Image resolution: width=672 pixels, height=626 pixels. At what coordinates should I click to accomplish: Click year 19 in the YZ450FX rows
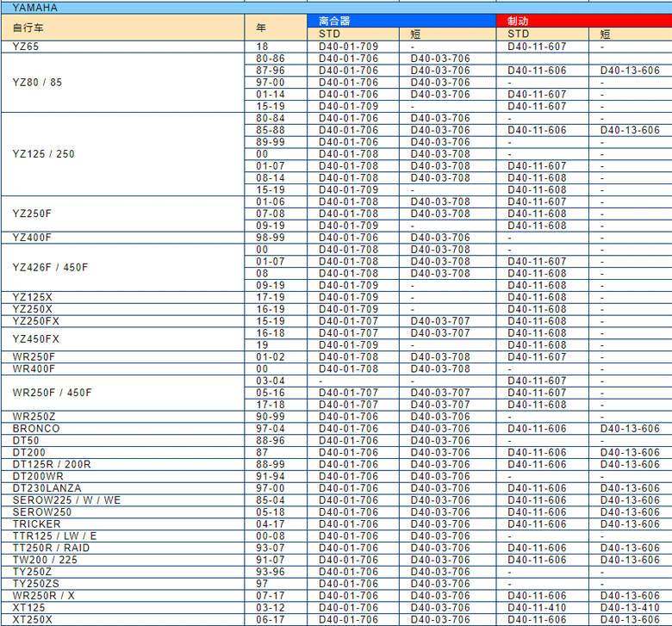coord(276,345)
